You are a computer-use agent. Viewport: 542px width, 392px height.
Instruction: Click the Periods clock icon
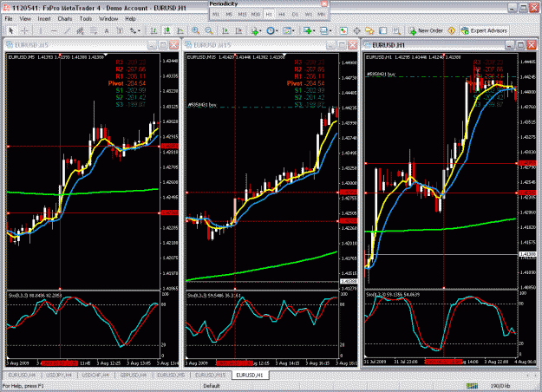click(271, 30)
